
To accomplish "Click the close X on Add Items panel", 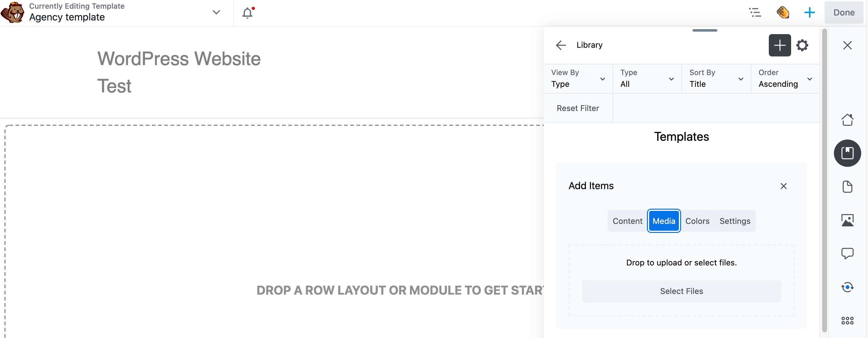I will pos(784,186).
